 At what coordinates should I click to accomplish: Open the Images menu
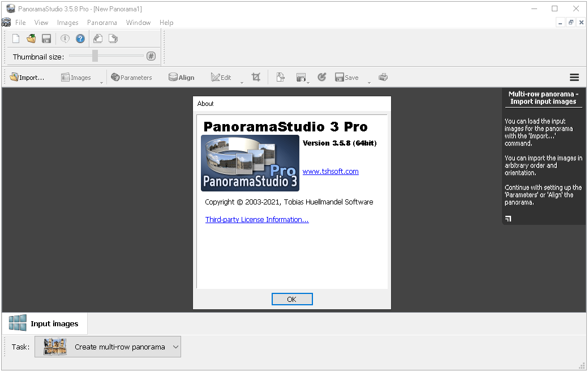point(67,23)
